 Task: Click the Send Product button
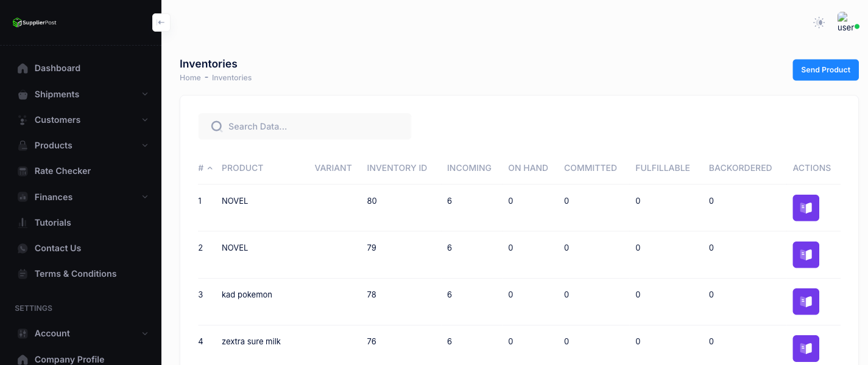click(825, 70)
